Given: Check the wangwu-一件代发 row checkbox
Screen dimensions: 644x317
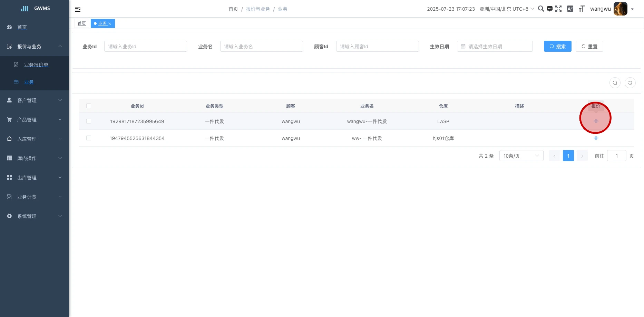Looking at the screenshot, I should [89, 121].
